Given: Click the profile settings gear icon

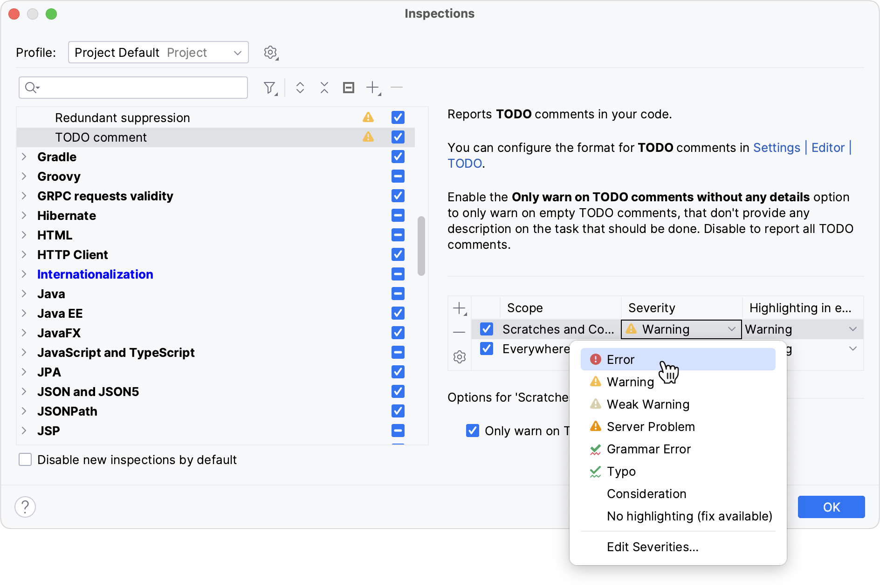Looking at the screenshot, I should tap(270, 52).
